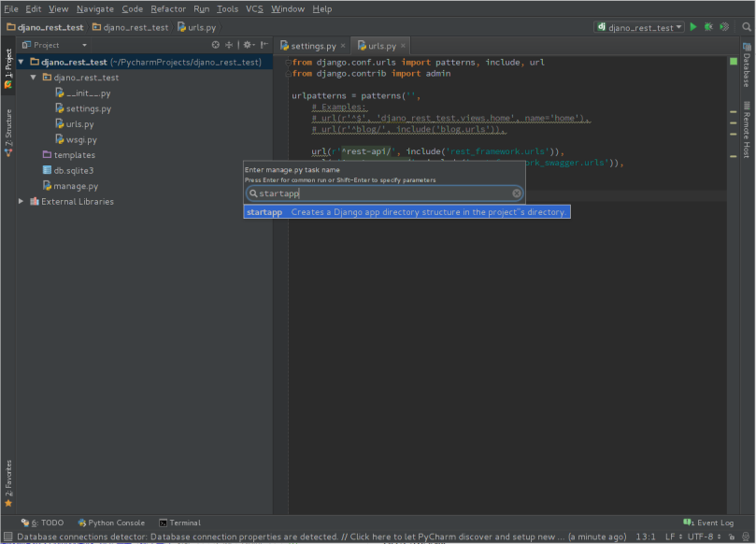Select manage.py in project tree
Viewport: 756px width, 544px height.
70,186
